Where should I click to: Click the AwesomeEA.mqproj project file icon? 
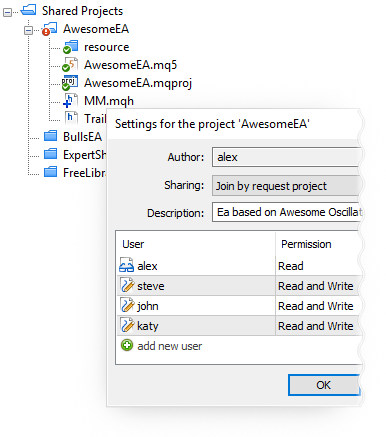(70, 83)
